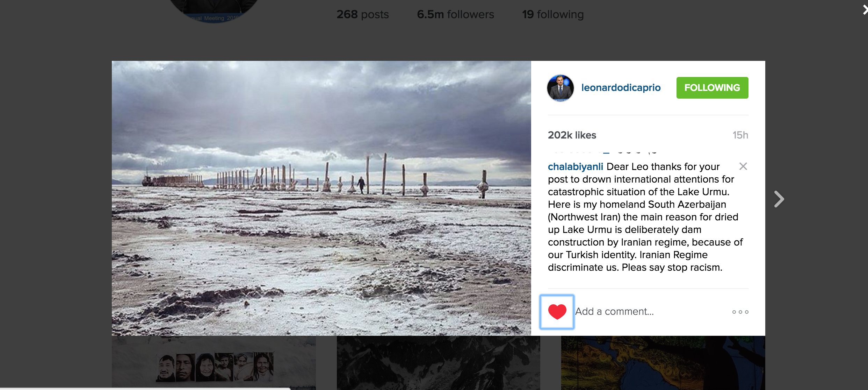
Task: Delete the chalabiyanli comment with the X
Action: coord(743,166)
